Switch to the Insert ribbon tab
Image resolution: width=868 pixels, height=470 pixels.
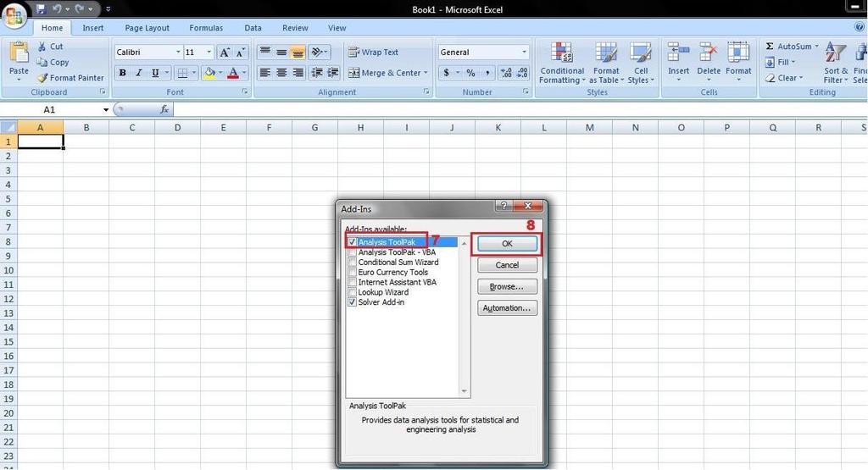tap(93, 28)
